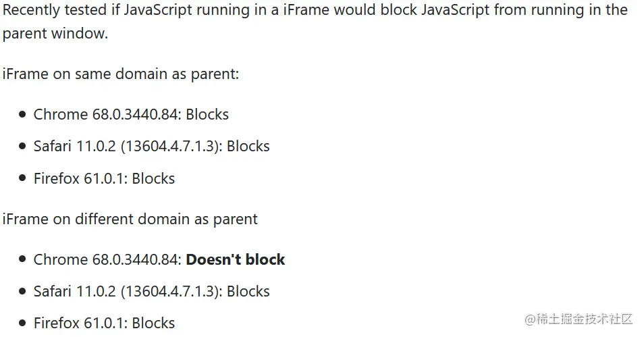Click the first 'Firefox 61.0.1: Blocks' item
The image size is (644, 337).
tap(105, 178)
